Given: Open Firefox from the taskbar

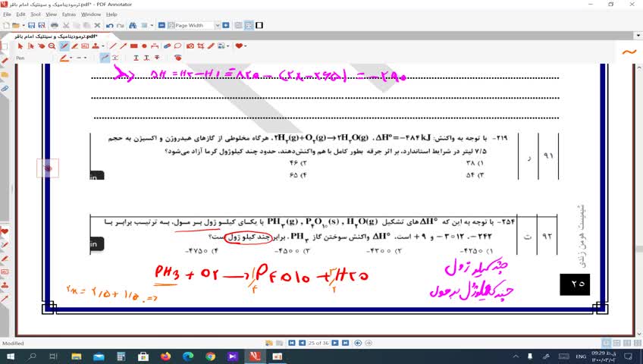Looking at the screenshot, I should point(165,356).
